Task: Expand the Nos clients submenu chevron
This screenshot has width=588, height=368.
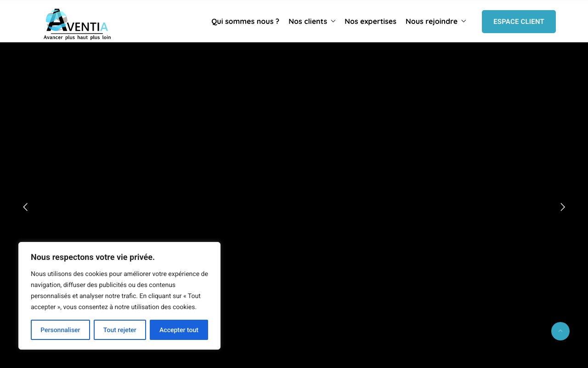Action: [333, 21]
